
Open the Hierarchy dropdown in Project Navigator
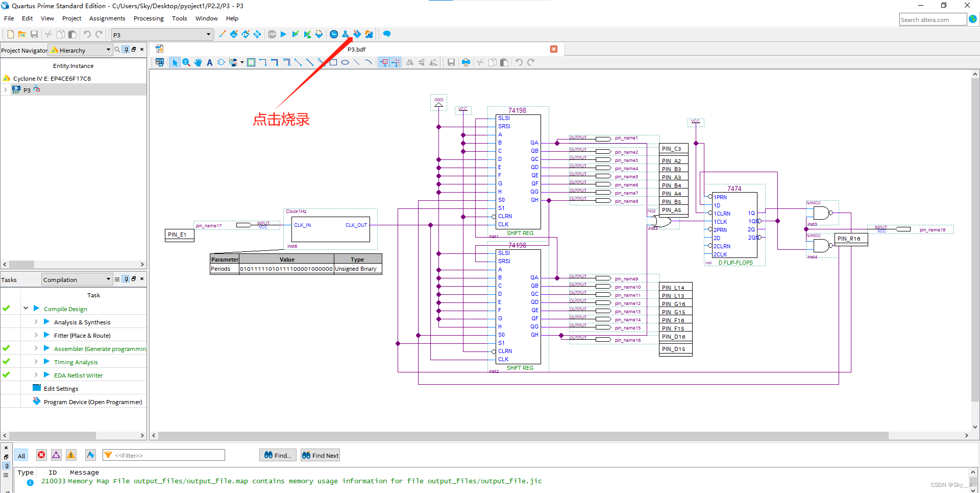(x=107, y=50)
